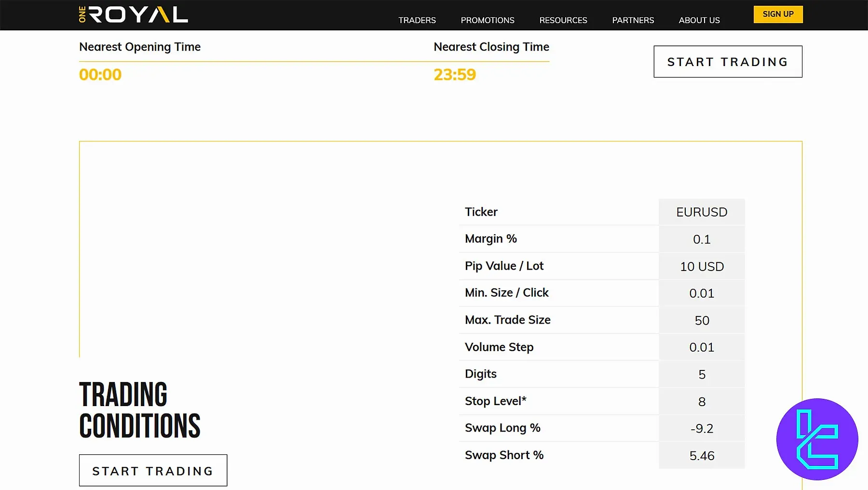Expand the Promotions navigation menu

click(487, 20)
